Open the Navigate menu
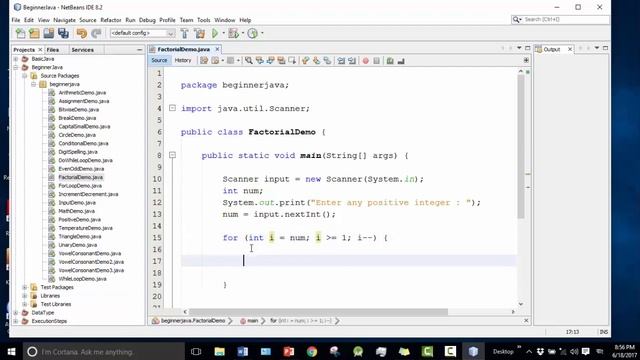This screenshot has width=640, height=360. pyautogui.click(x=64, y=20)
